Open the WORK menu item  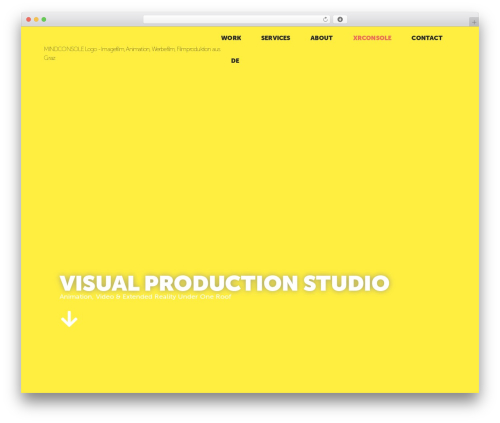point(231,38)
